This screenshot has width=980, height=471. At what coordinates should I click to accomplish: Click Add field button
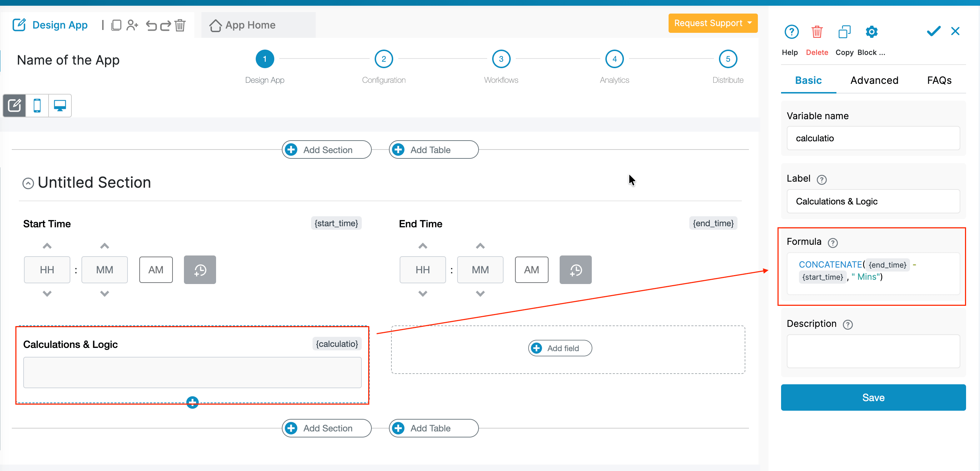pos(560,348)
